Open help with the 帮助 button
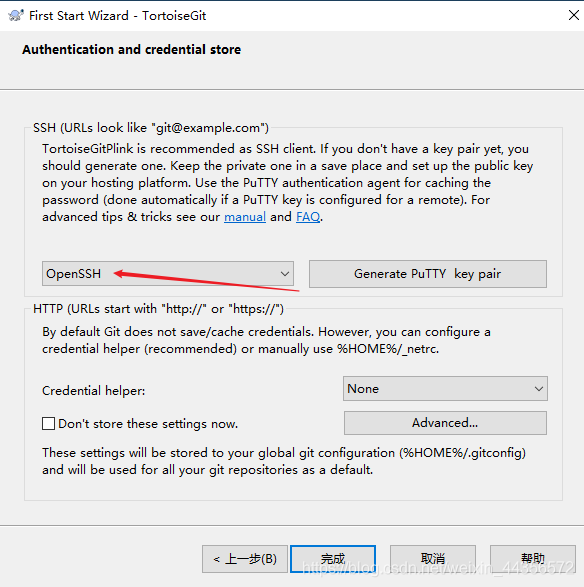584x587 pixels. tap(533, 559)
